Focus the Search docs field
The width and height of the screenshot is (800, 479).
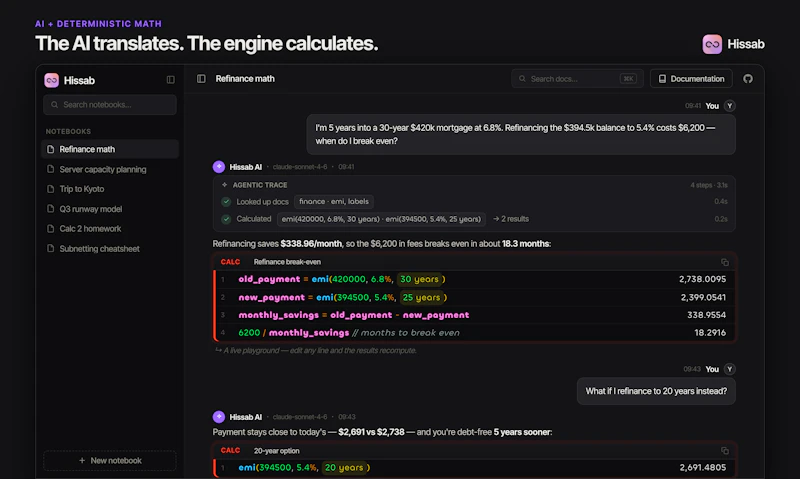pyautogui.click(x=577, y=79)
